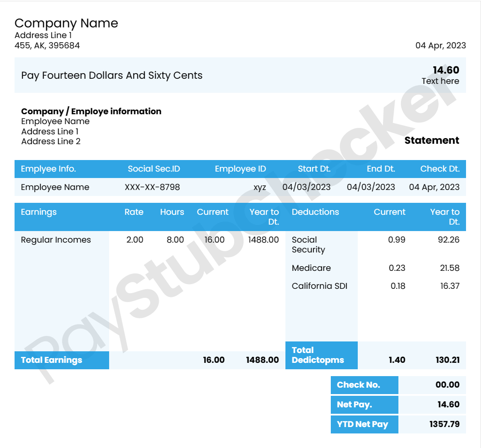Select 'Company / Employe information' heading

click(x=91, y=111)
